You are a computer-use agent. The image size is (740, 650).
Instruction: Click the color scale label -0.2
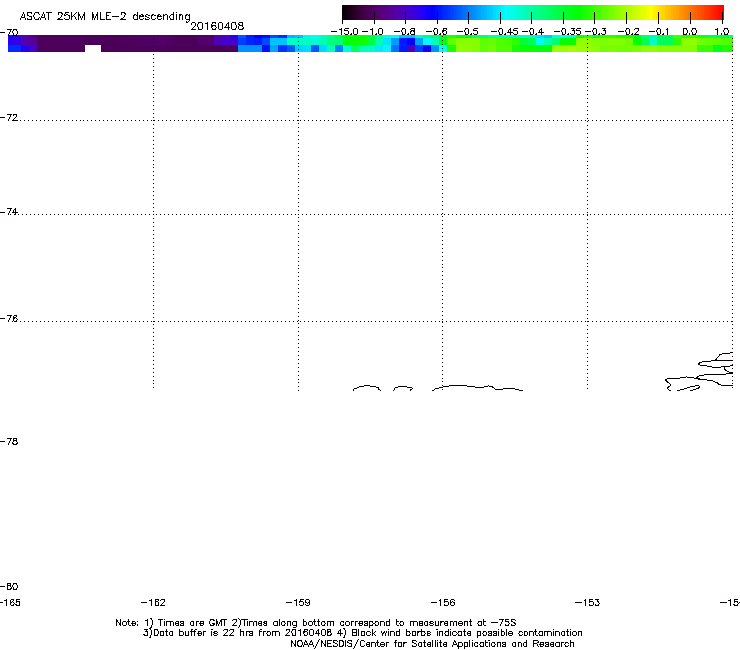[x=629, y=32]
